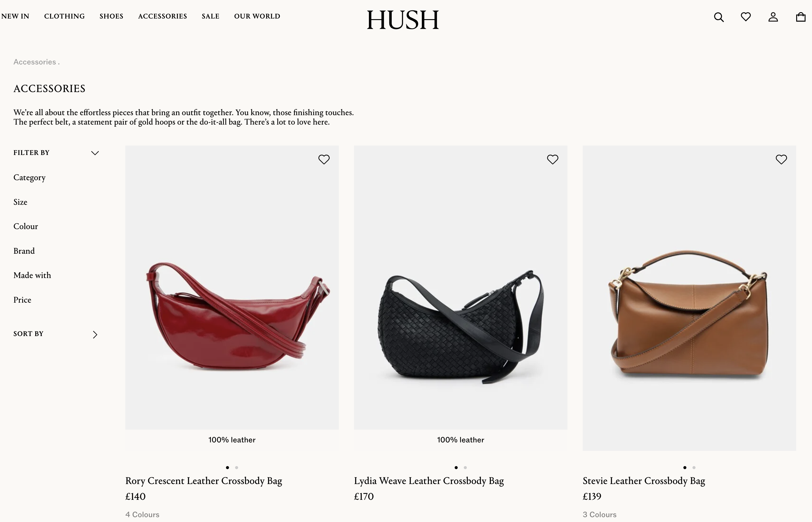Open the search magnifier icon
812x522 pixels.
[719, 17]
